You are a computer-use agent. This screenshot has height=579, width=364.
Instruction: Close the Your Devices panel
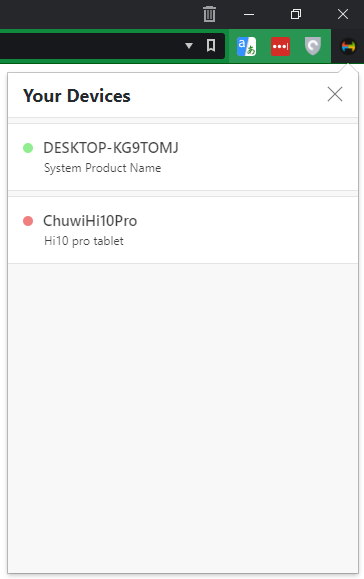click(335, 94)
